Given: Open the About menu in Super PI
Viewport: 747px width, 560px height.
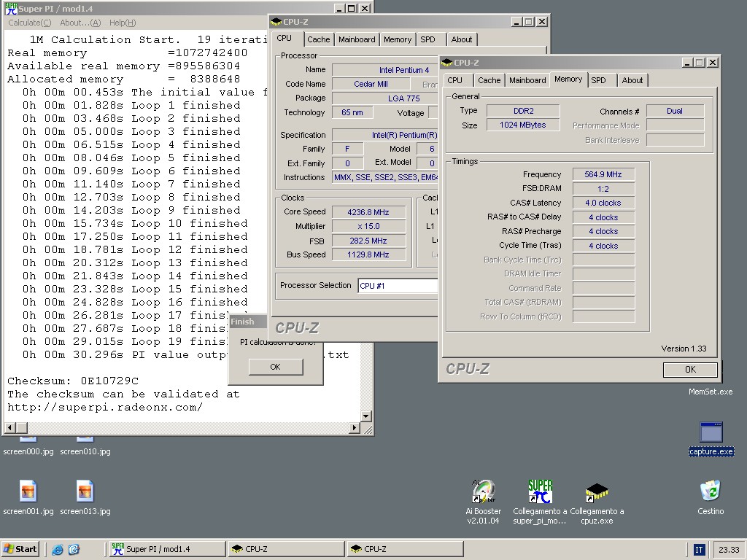Looking at the screenshot, I should pos(80,23).
